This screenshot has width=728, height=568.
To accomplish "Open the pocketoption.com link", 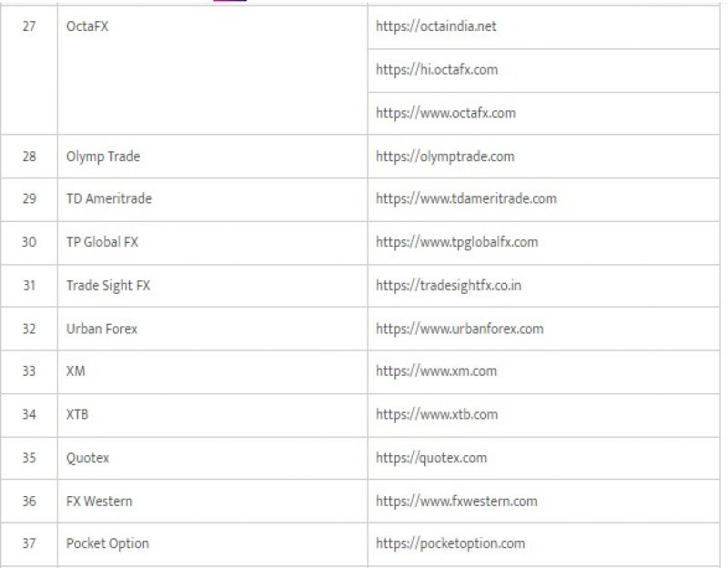I will 450,543.
